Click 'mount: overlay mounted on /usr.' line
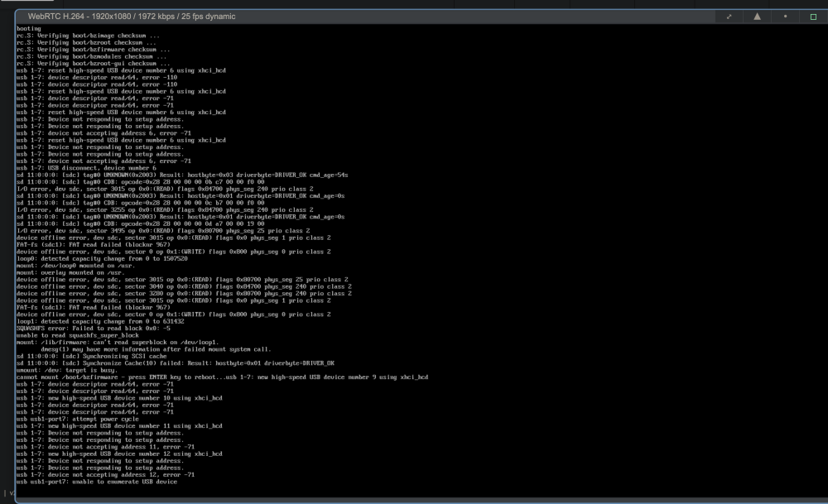Image resolution: width=828 pixels, height=504 pixels. coord(70,272)
